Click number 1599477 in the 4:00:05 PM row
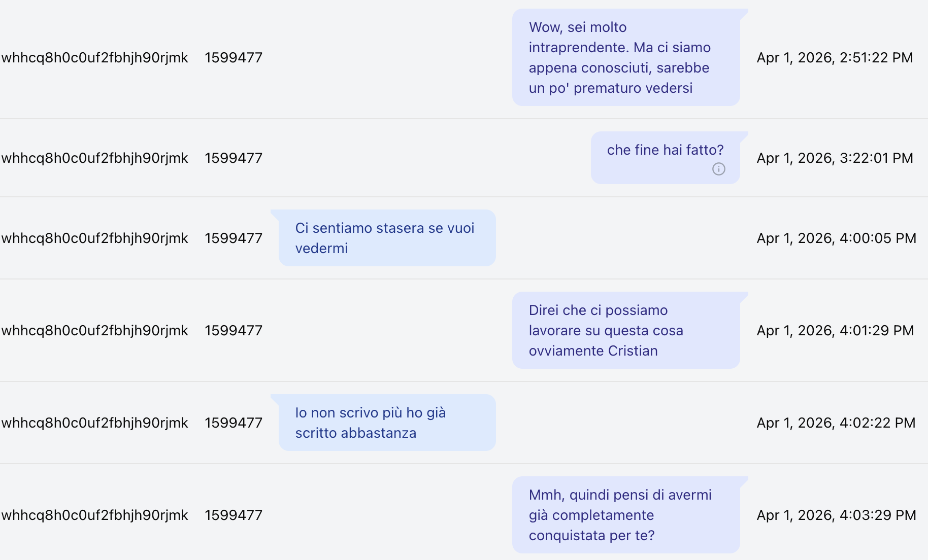The image size is (928, 560). [234, 238]
